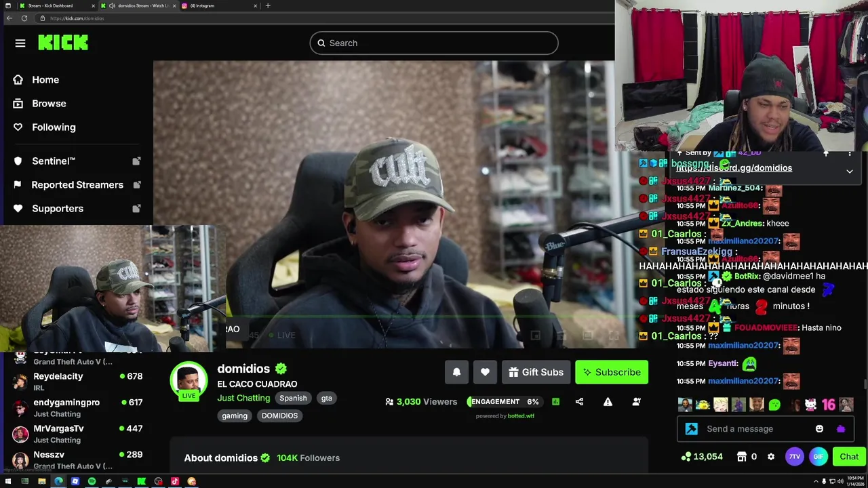Toggle stream notifications with the bell button
Image resolution: width=868 pixels, height=488 pixels.
pyautogui.click(x=456, y=372)
